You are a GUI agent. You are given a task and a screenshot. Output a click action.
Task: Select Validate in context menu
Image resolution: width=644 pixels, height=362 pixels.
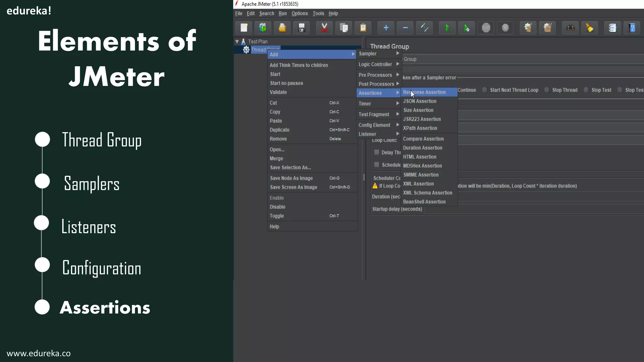coord(312,92)
